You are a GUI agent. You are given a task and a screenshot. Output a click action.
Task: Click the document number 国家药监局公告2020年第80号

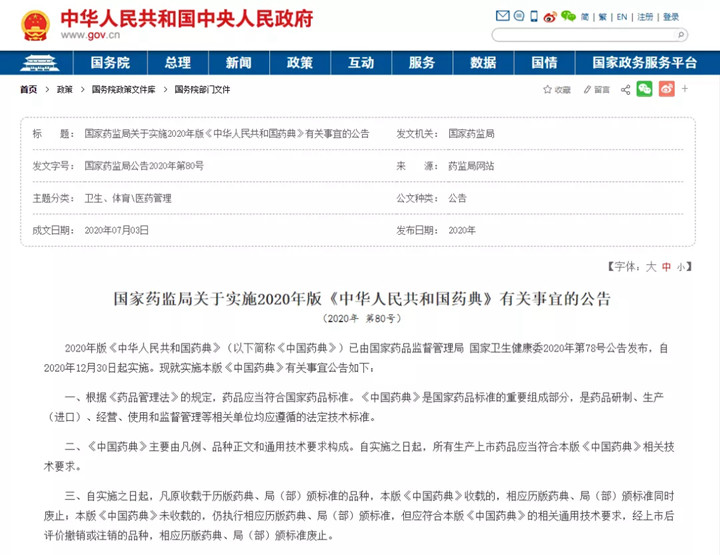pyautogui.click(x=144, y=166)
